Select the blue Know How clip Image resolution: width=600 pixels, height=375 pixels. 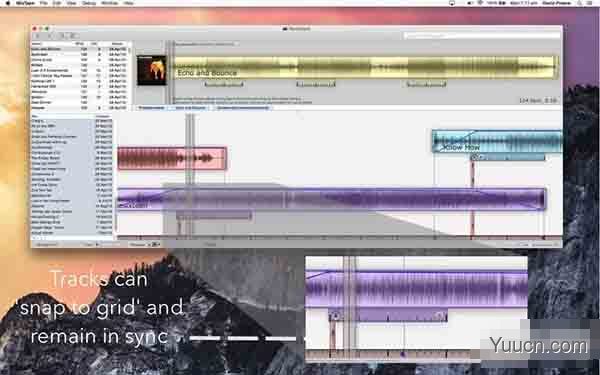click(x=497, y=141)
